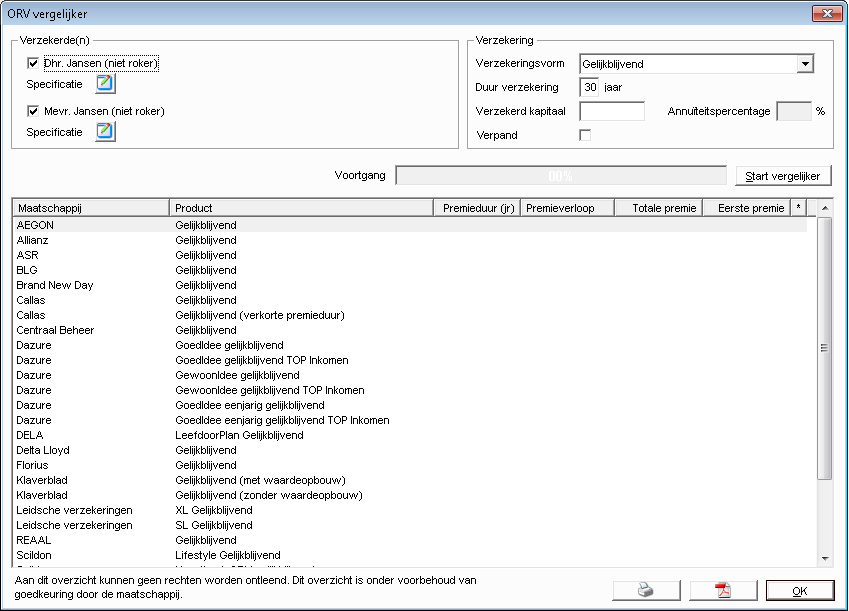
Task: Select Dazure GoedIdee gelijkblijvend TOP Inkomen
Action: 410,360
